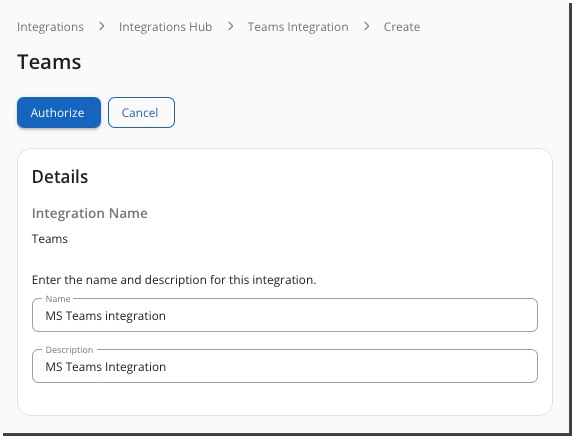The height and width of the screenshot is (436, 572).
Task: Navigate to Teams Integration breadcrumb
Action: click(298, 27)
